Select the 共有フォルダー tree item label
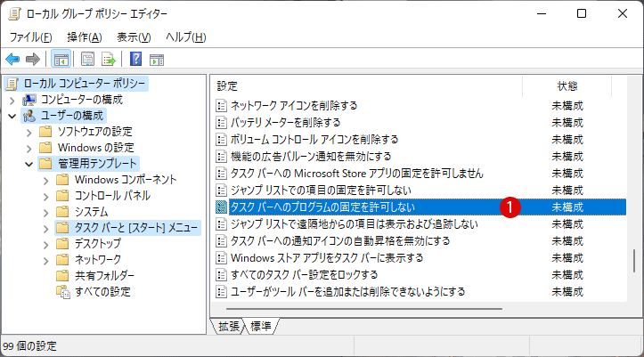This screenshot has width=644, height=357. pos(104,276)
